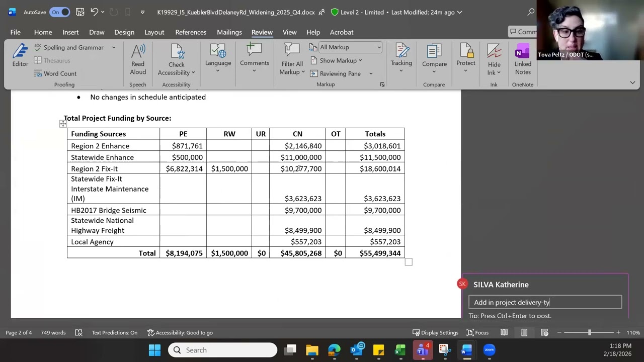Click the Windows taskbar Search box
The image size is (644, 362).
click(x=222, y=350)
